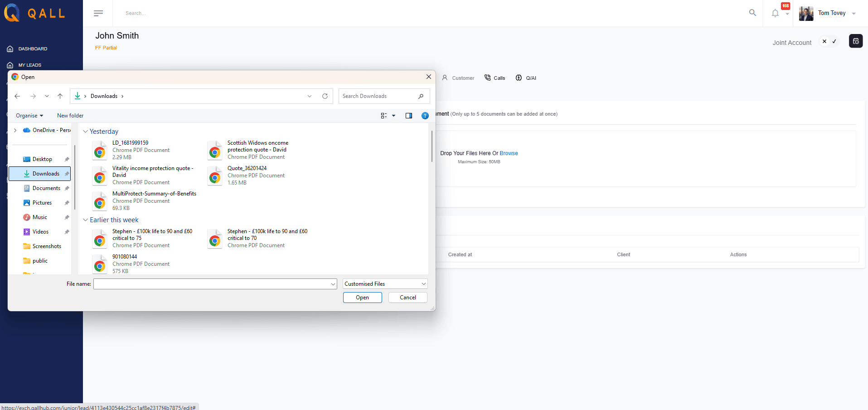The width and height of the screenshot is (868, 410).
Task: Refresh the Downloads folder
Action: click(x=325, y=96)
